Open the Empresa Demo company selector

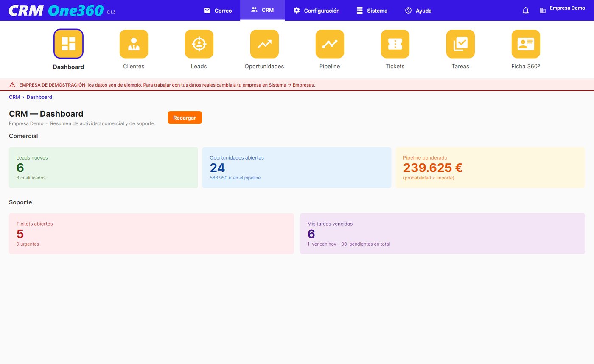click(567, 8)
